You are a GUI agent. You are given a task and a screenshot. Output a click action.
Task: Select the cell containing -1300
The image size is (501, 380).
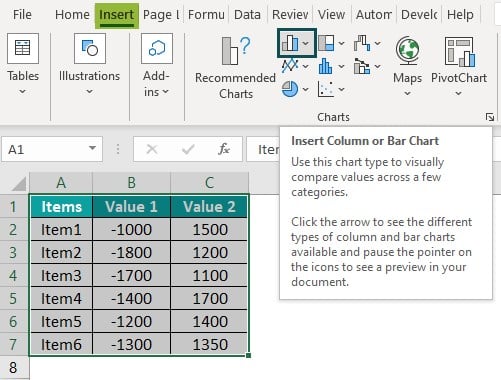coord(131,345)
